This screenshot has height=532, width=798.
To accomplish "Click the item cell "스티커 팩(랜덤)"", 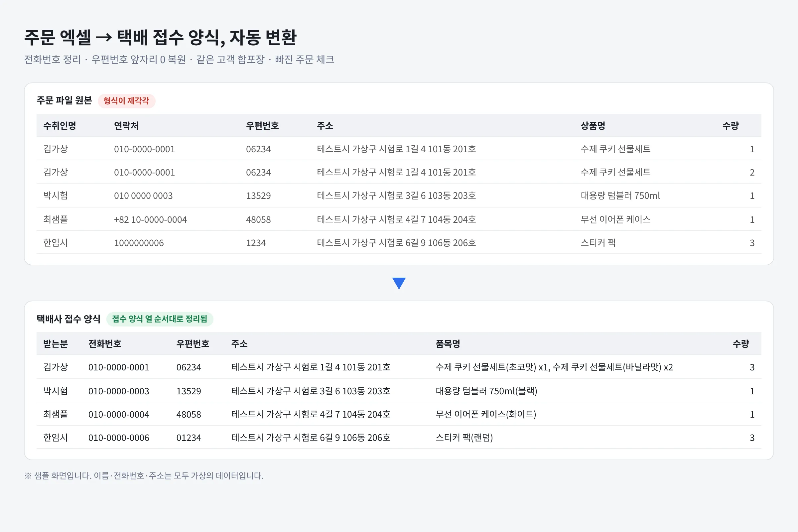I will [x=464, y=437].
